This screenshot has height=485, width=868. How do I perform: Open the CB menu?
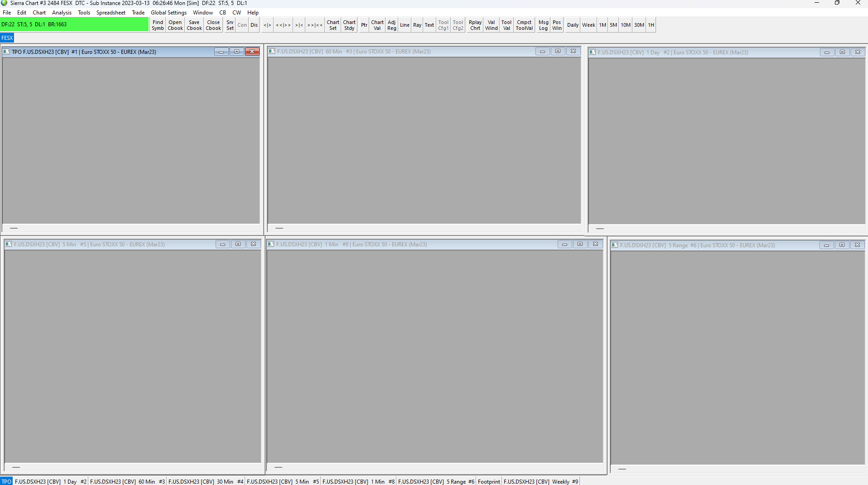click(x=222, y=13)
